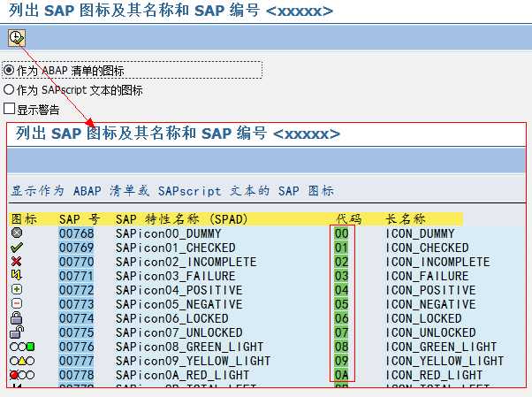Select SAP number 00774
Screen dimensions: 532x397
point(76,318)
